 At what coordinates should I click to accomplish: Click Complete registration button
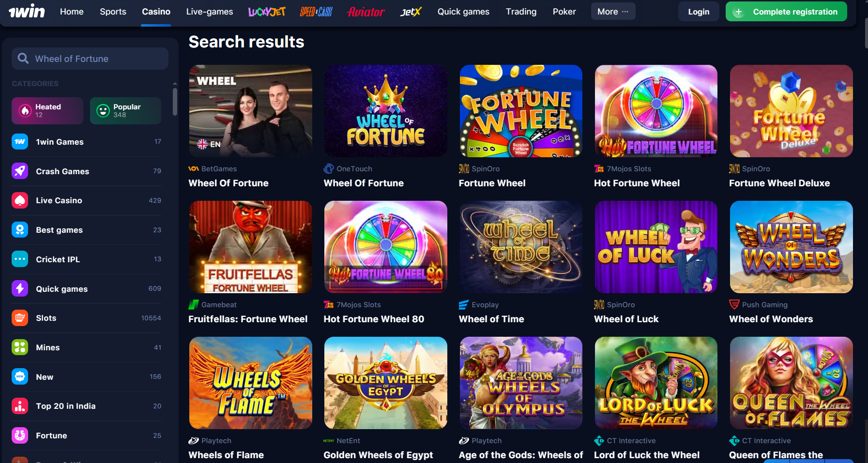tap(786, 12)
